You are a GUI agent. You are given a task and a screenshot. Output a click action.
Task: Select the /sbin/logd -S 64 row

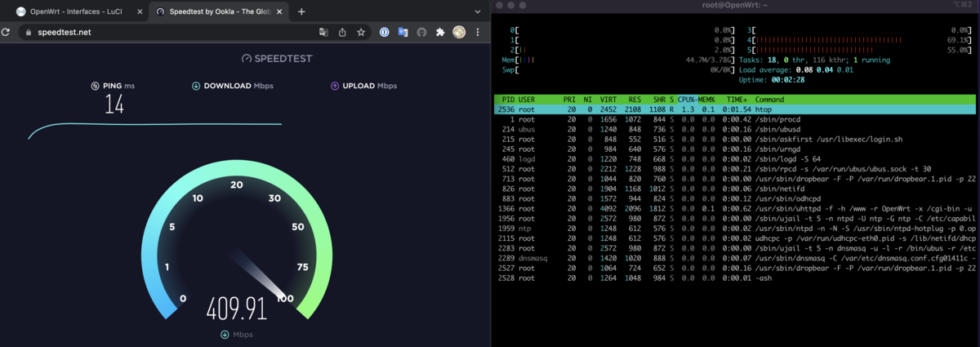coord(735,159)
